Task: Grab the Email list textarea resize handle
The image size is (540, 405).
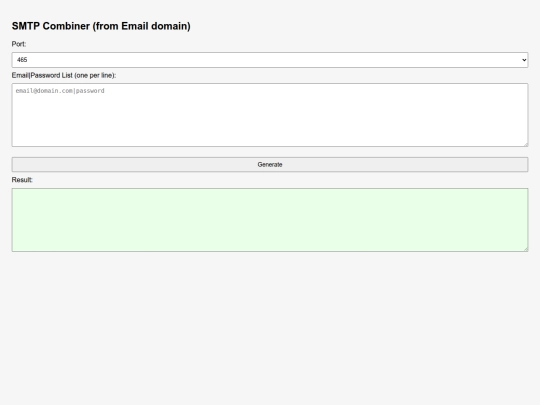Action: [526, 144]
